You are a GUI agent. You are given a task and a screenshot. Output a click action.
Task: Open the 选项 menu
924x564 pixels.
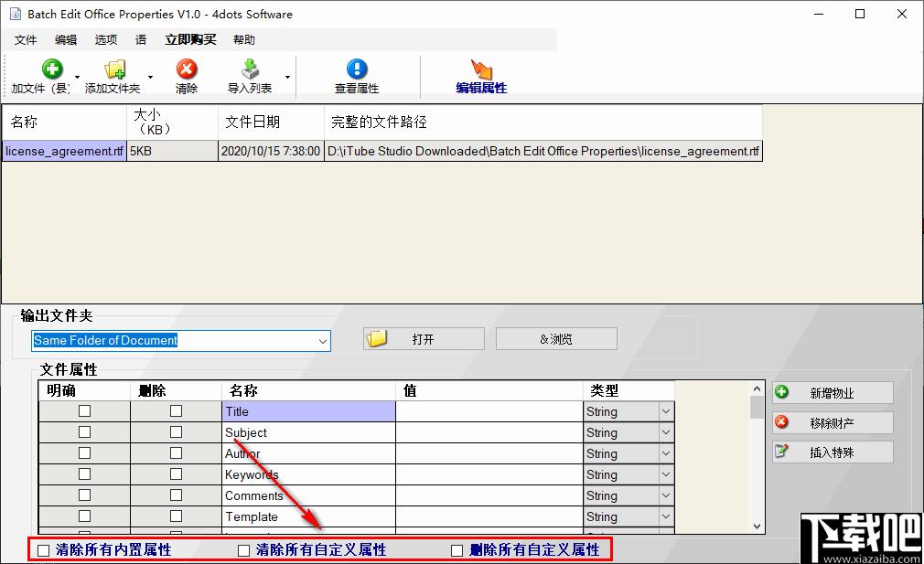point(106,39)
